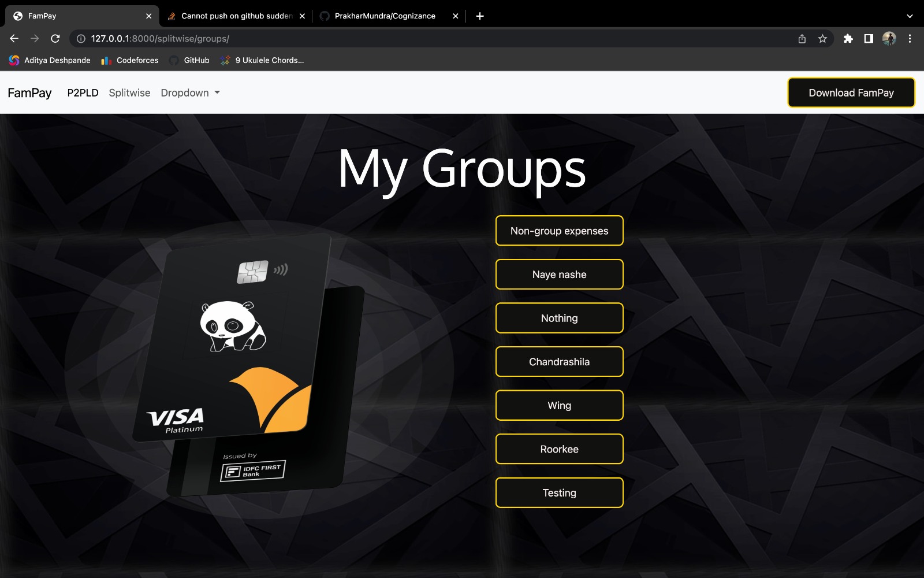This screenshot has width=924, height=578.
Task: Expand the tab search chevron
Action: 910,16
